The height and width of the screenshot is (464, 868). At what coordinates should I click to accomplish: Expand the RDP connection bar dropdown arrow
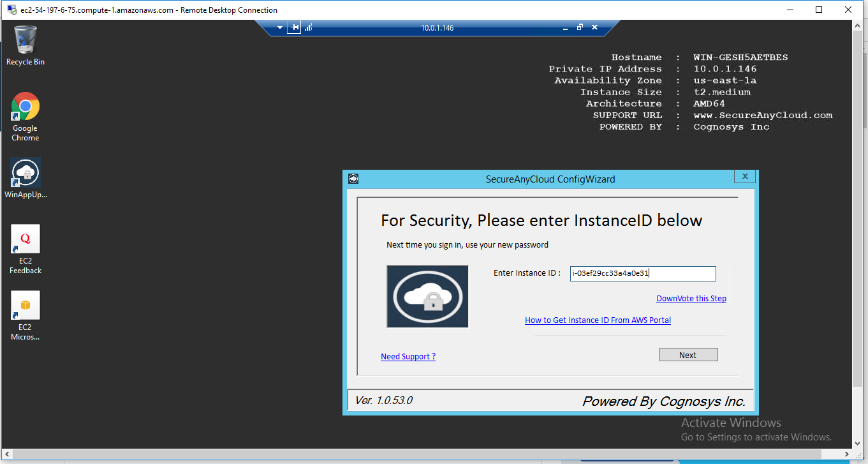279,27
